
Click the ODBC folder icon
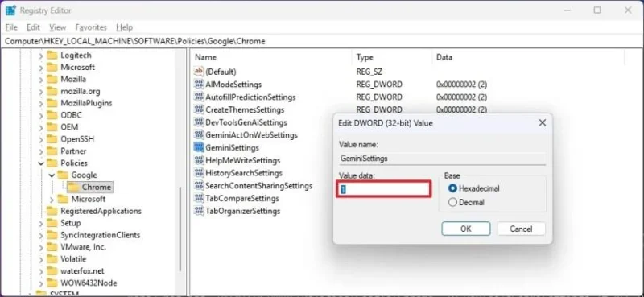[x=52, y=115]
